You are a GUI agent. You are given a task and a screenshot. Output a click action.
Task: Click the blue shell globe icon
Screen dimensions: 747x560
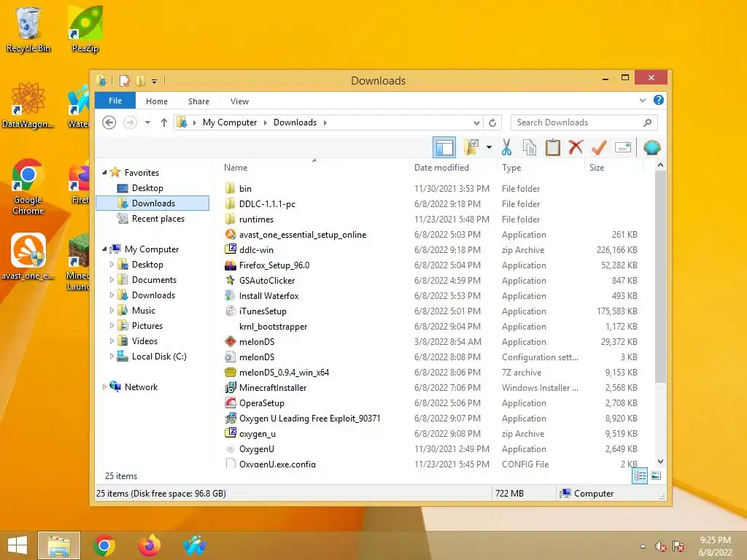651,147
